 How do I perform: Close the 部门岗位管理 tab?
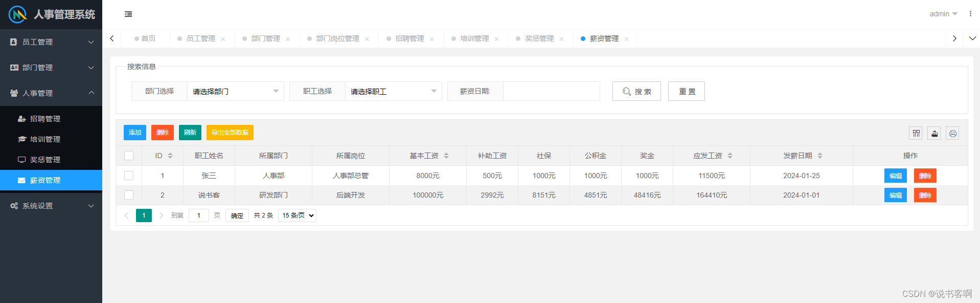point(367,39)
